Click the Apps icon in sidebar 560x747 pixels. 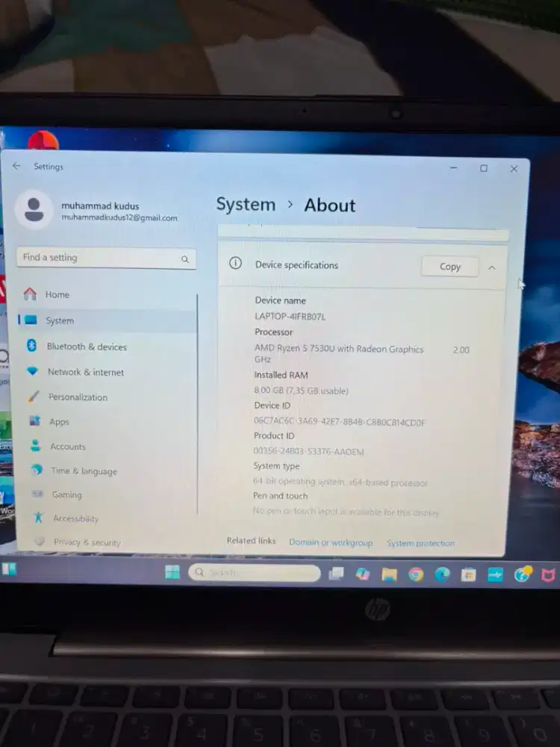point(35,421)
